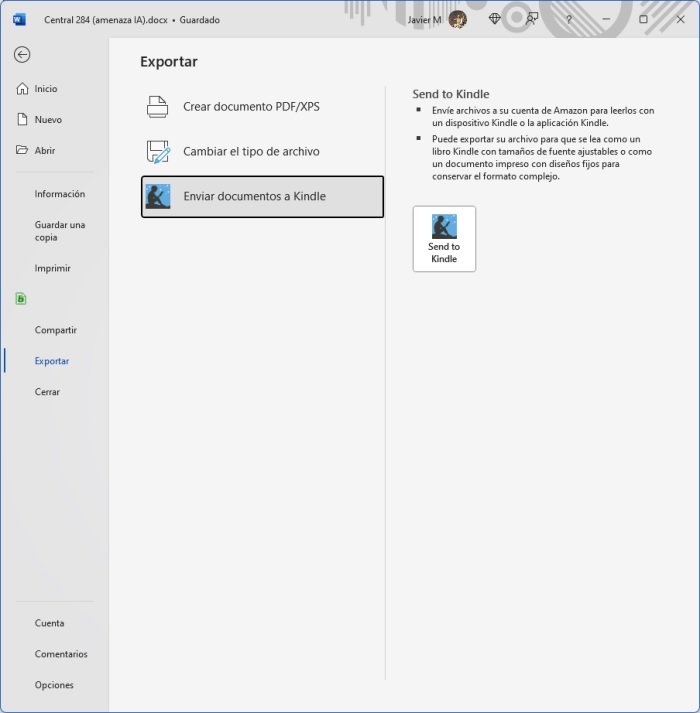Screen dimensions: 700x713
Task: Click Kindle reader icon in export list
Action: tap(158, 196)
